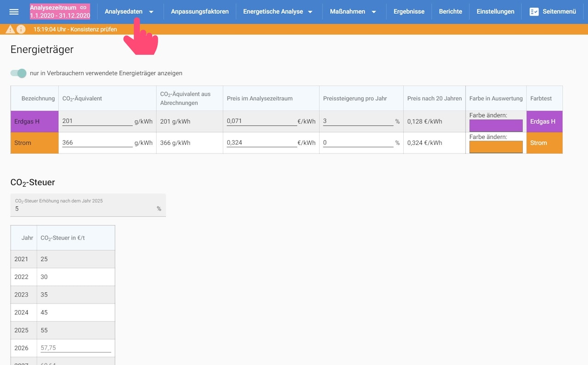Click the Seitenmenü checklist icon
Viewport: 588px width, 365px height.
coord(534,11)
